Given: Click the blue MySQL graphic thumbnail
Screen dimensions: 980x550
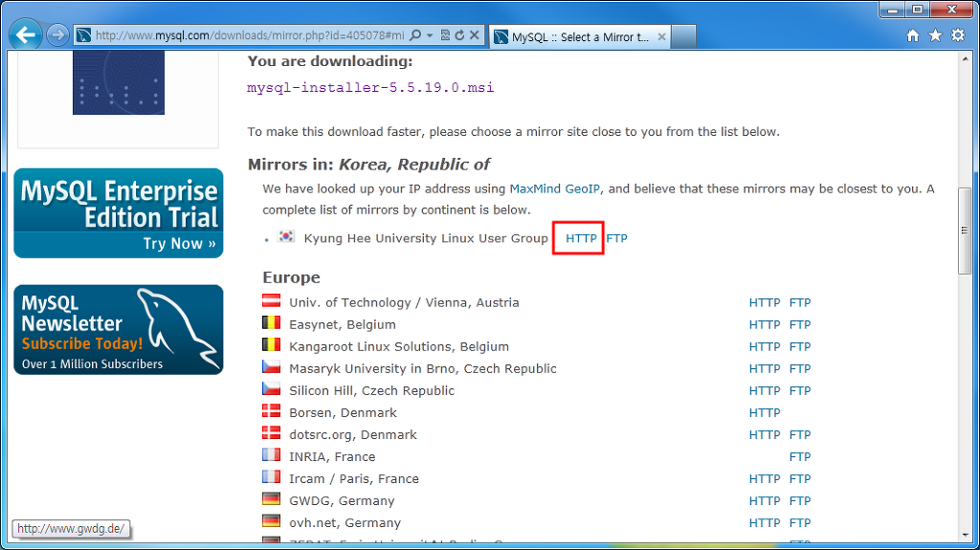Looking at the screenshot, I should 118,82.
